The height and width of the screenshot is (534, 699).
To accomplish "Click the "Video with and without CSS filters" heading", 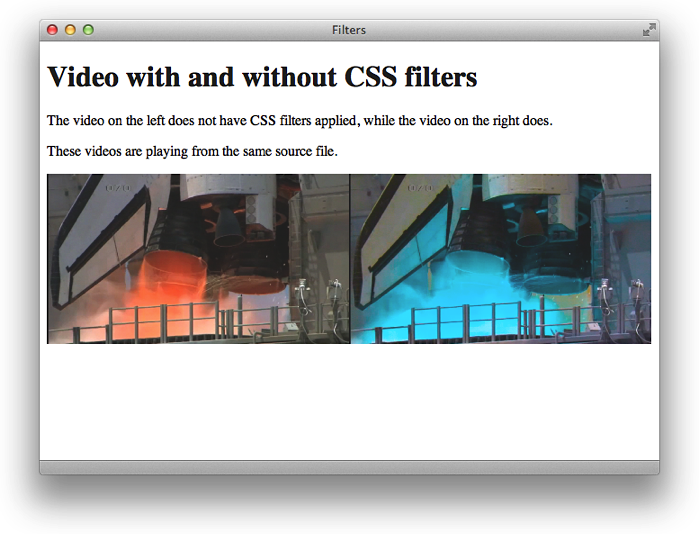I will 262,77.
